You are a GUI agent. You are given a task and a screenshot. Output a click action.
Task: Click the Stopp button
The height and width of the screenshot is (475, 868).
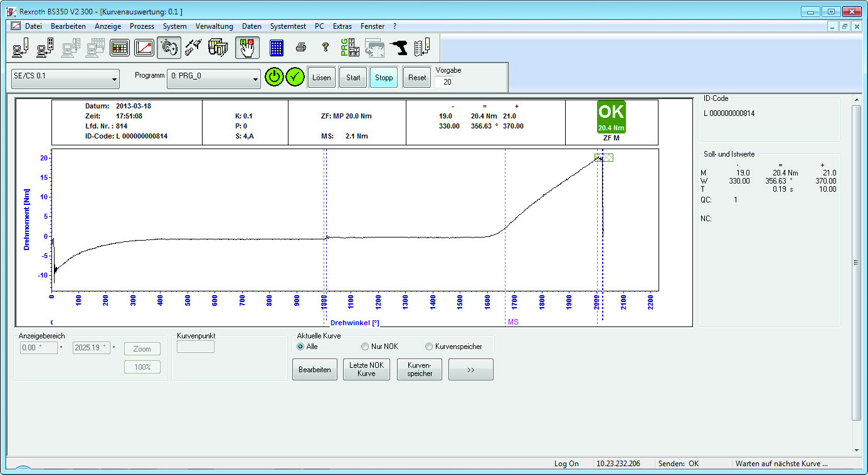click(384, 78)
